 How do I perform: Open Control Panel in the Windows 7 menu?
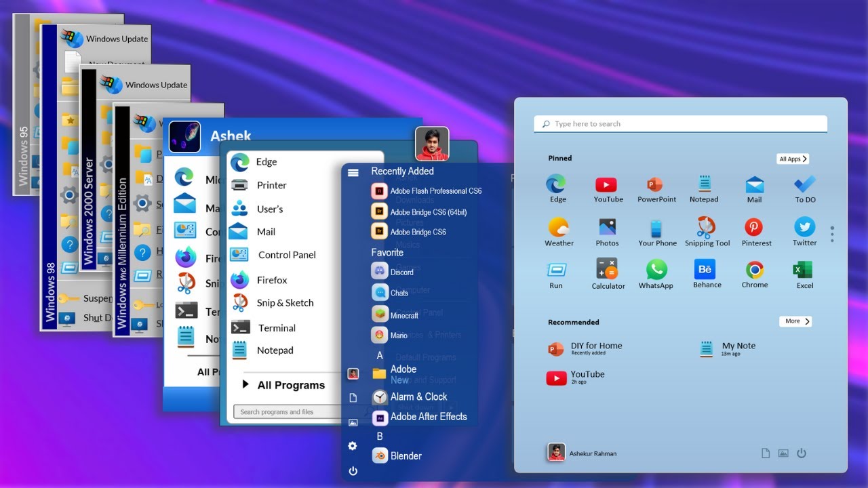pyautogui.click(x=273, y=255)
